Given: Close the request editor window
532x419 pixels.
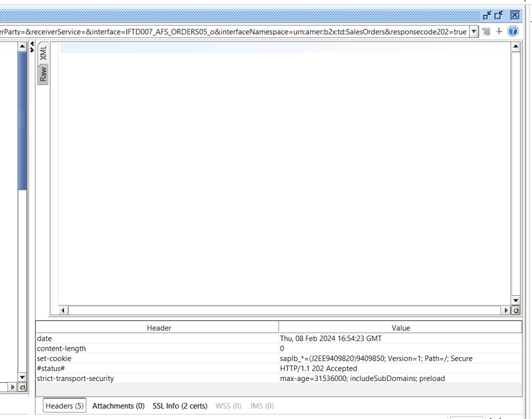Looking at the screenshot, I should (514, 15).
